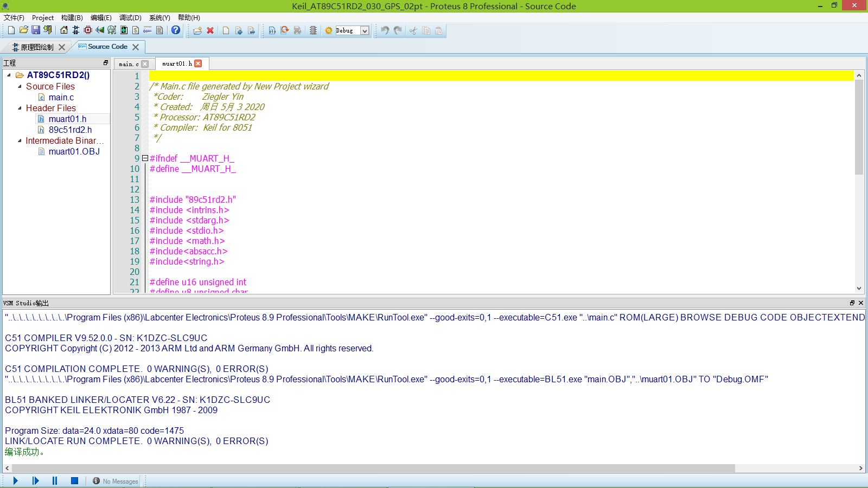The image size is (868, 488).
Task: Select 89c51rd2.h in the project tree
Action: [x=70, y=130]
